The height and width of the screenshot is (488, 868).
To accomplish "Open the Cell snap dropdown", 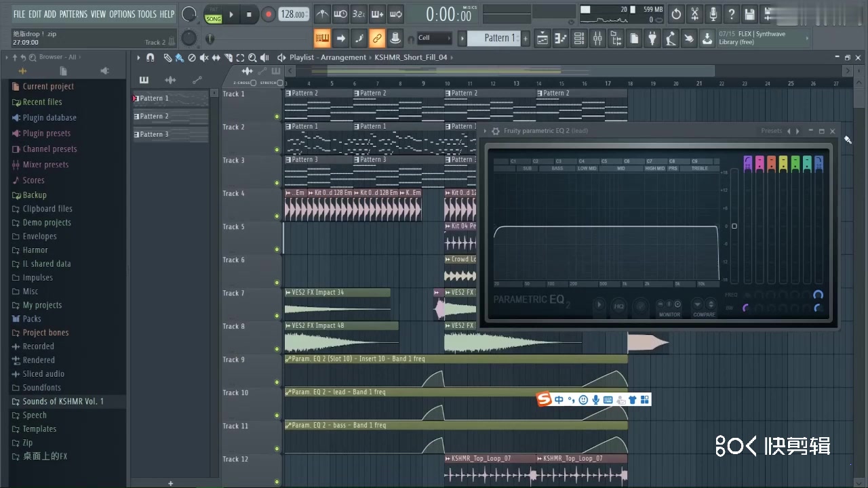I will click(434, 38).
